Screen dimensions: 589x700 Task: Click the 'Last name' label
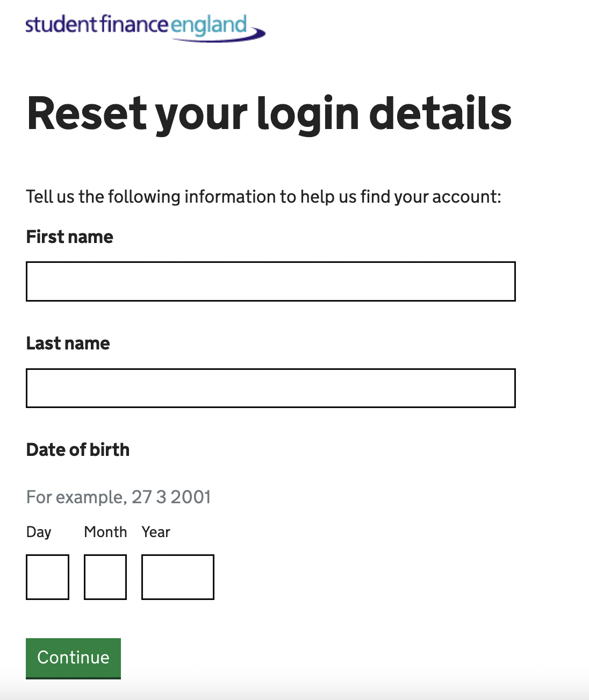[x=68, y=343]
